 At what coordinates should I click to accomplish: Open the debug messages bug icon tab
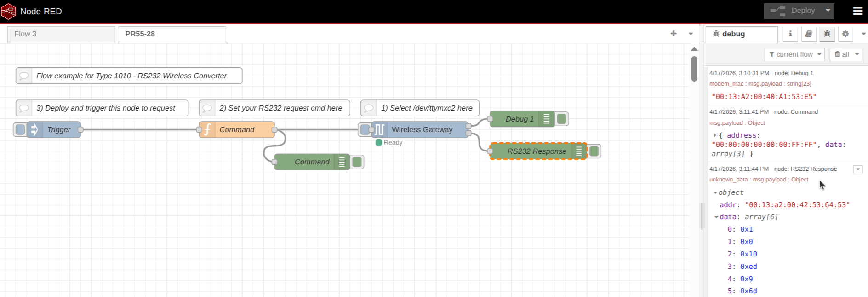click(x=827, y=34)
